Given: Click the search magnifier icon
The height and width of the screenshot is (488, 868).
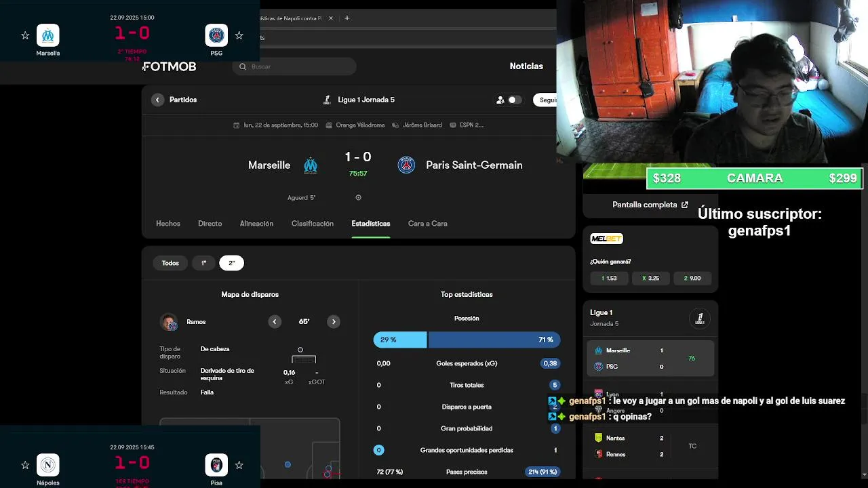Looking at the screenshot, I should [x=243, y=66].
